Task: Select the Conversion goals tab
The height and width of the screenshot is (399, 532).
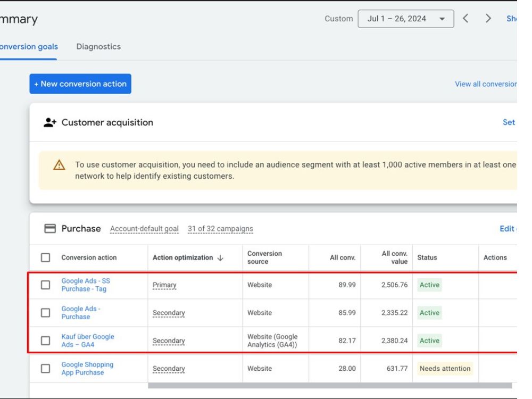Action: [29, 46]
